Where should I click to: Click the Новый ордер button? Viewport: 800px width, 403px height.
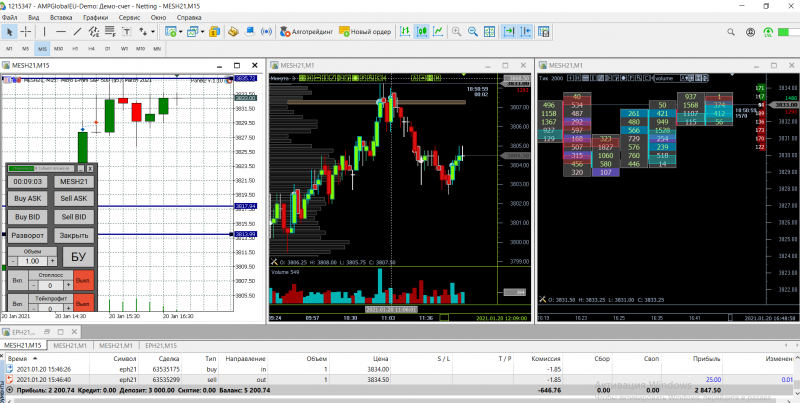click(365, 32)
